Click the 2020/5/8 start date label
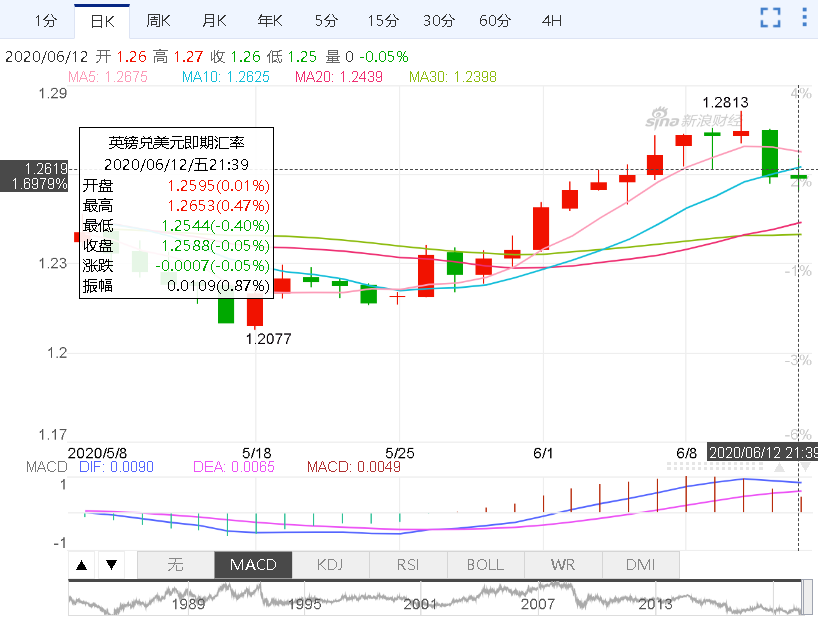Image resolution: width=818 pixels, height=617 pixels. [x=97, y=453]
